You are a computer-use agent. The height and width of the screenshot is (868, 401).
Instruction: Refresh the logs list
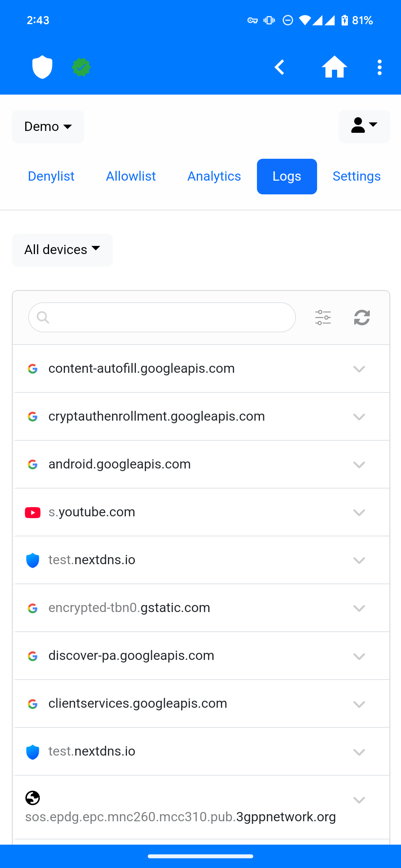click(362, 318)
